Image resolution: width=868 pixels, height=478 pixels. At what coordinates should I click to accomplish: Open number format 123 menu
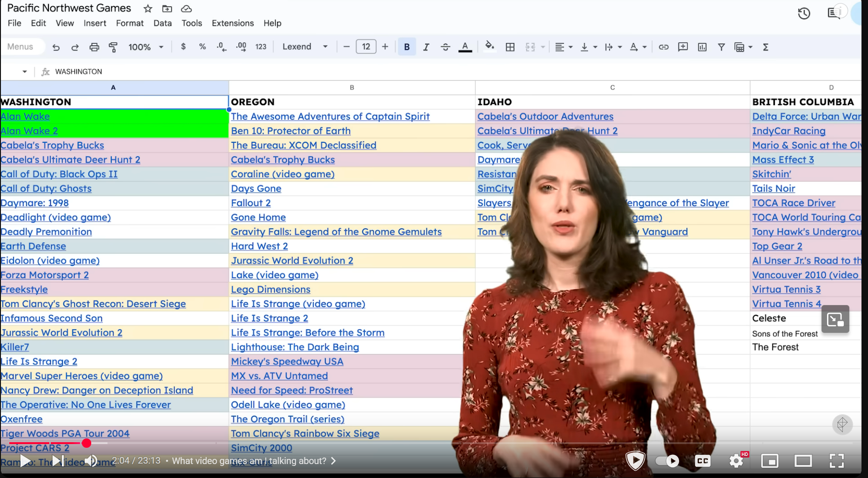(261, 46)
